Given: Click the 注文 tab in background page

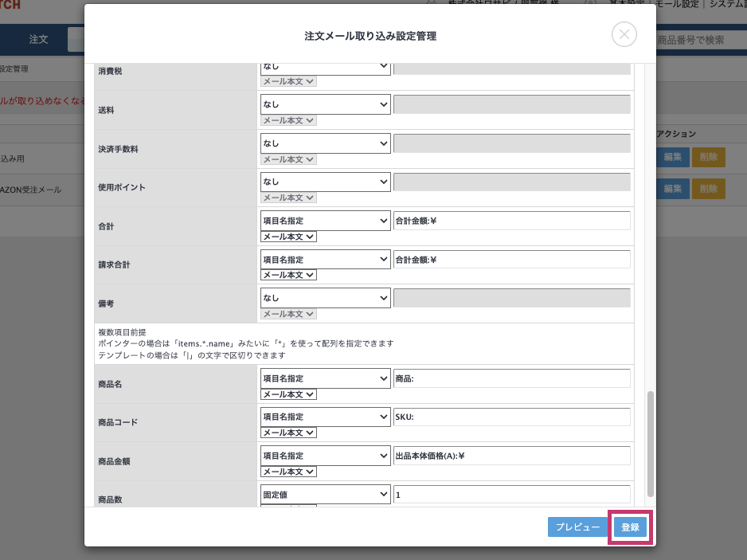Looking at the screenshot, I should pyautogui.click(x=38, y=40).
